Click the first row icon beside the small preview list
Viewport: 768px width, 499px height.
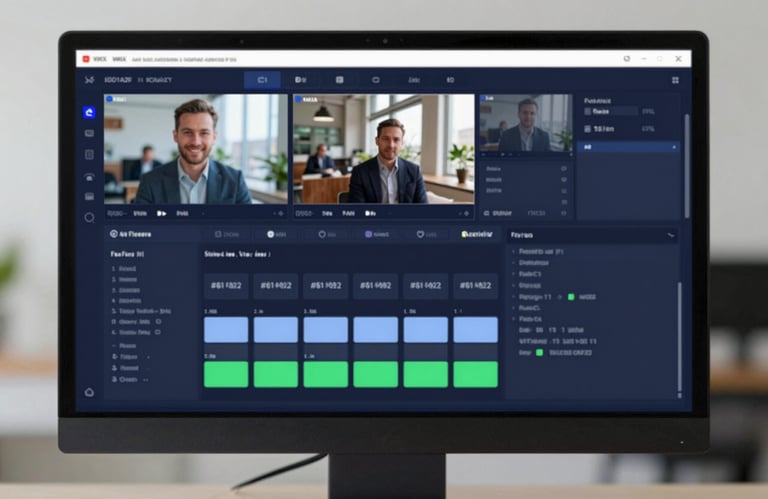click(x=564, y=168)
